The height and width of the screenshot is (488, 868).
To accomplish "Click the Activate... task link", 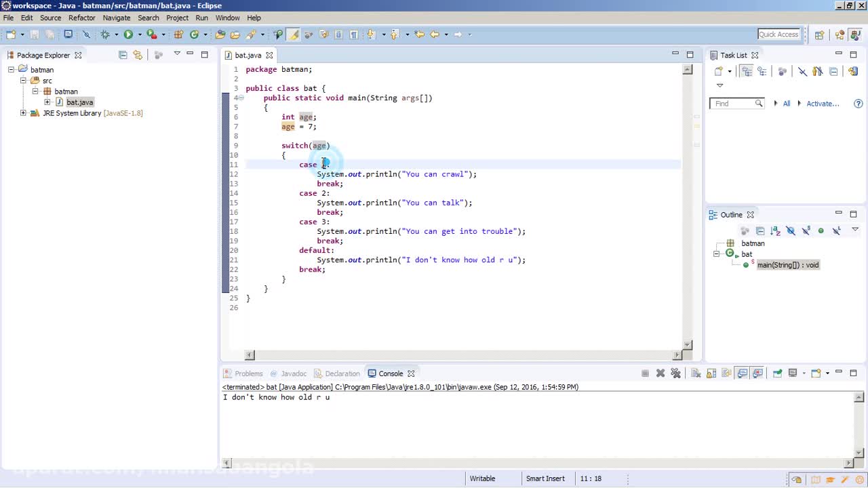I will click(x=822, y=104).
